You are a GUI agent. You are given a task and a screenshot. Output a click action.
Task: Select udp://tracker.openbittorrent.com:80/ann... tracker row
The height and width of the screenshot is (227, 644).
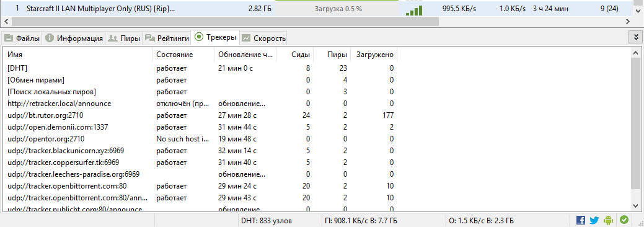200,198
